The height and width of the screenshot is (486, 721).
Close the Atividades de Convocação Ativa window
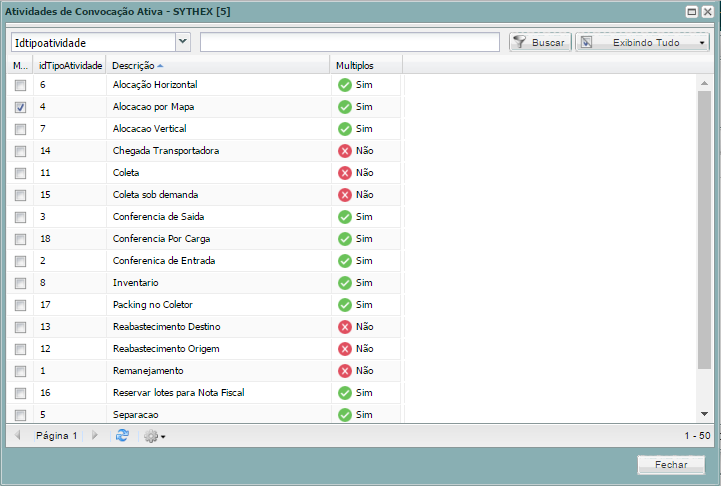pos(708,12)
